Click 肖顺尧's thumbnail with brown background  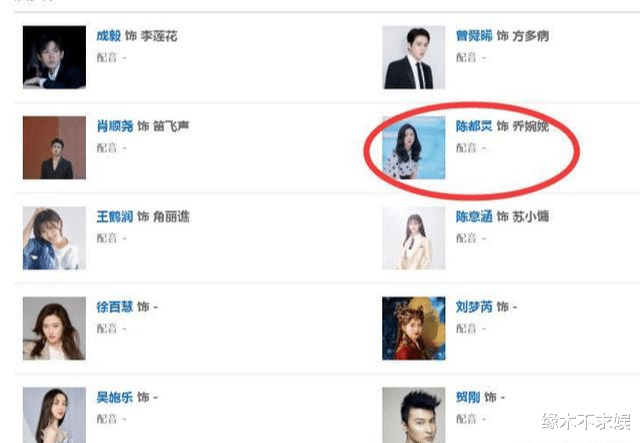54,147
